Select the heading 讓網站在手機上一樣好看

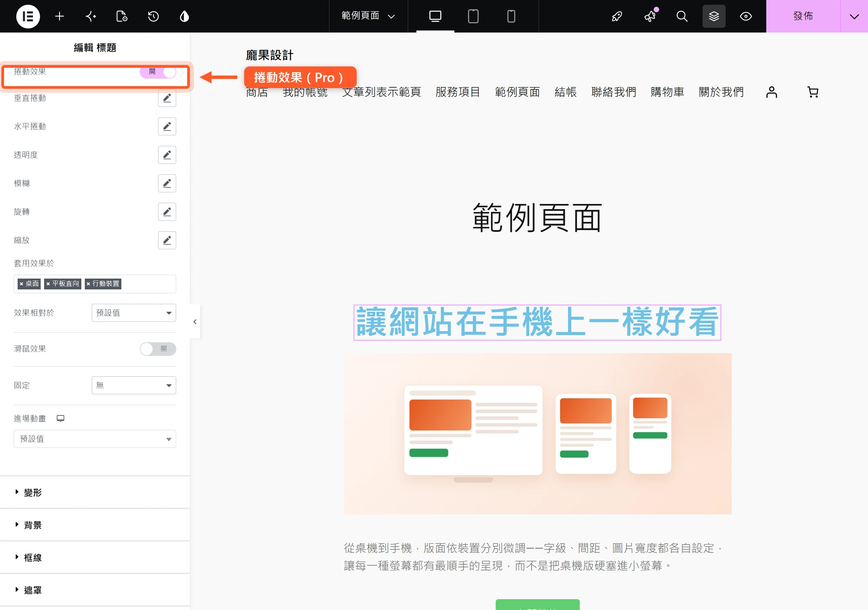coord(537,322)
